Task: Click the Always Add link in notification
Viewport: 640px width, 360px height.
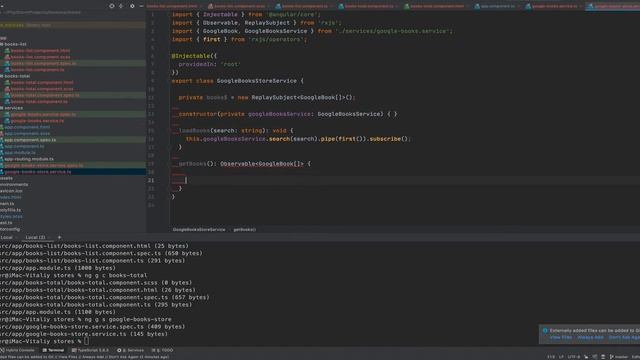Action: pyautogui.click(x=590, y=338)
